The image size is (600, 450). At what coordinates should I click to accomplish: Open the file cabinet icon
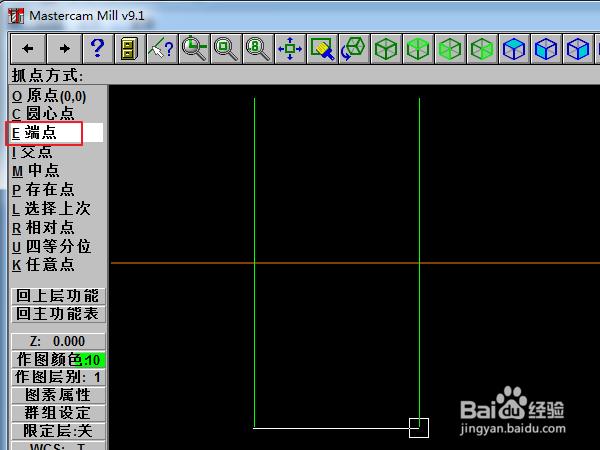[130, 49]
